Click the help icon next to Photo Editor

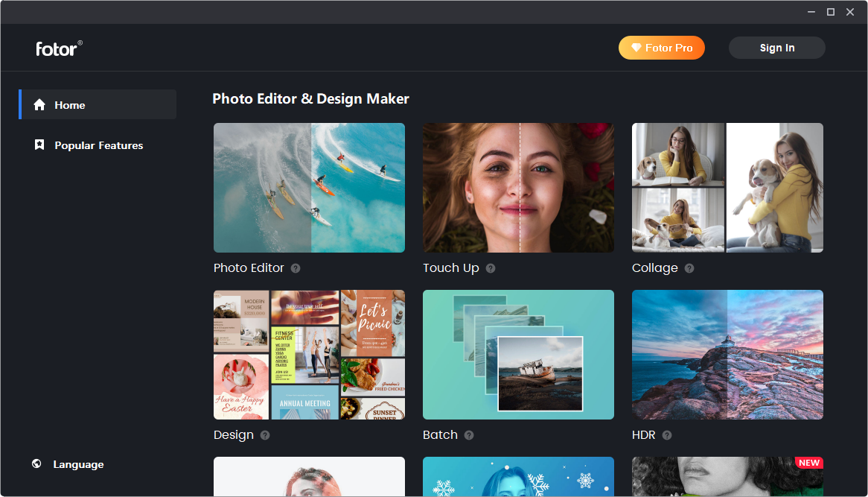click(296, 268)
